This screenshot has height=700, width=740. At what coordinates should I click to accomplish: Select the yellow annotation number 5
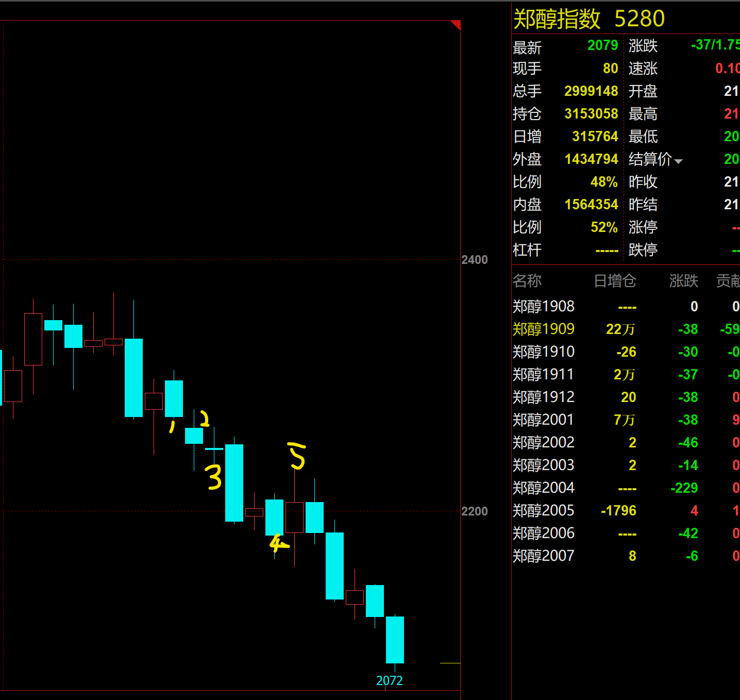(x=297, y=456)
